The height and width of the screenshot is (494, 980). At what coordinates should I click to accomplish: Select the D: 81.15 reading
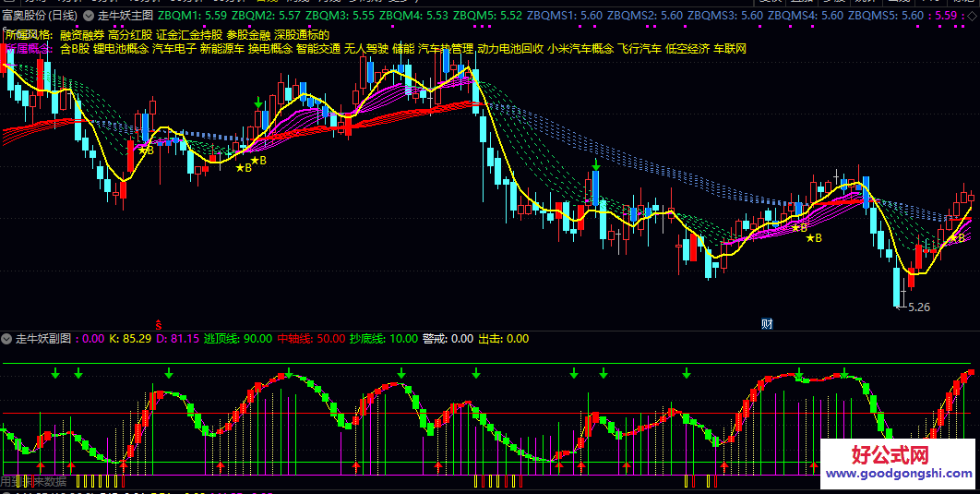177,339
